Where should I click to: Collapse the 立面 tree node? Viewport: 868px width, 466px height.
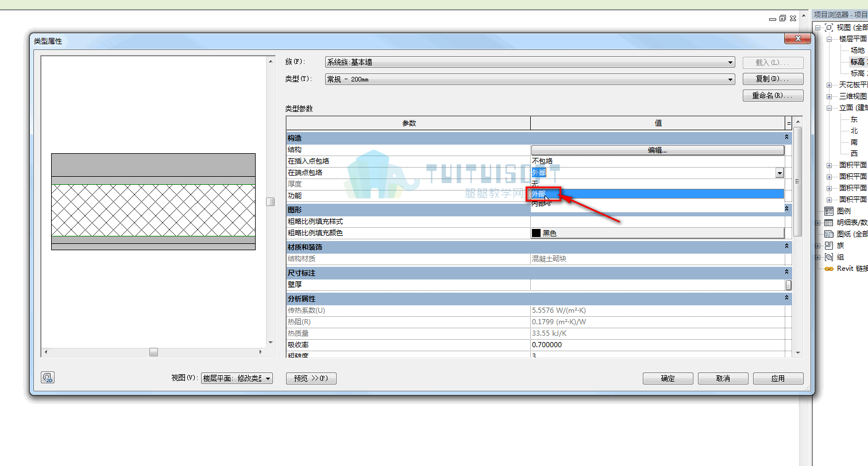click(x=829, y=108)
